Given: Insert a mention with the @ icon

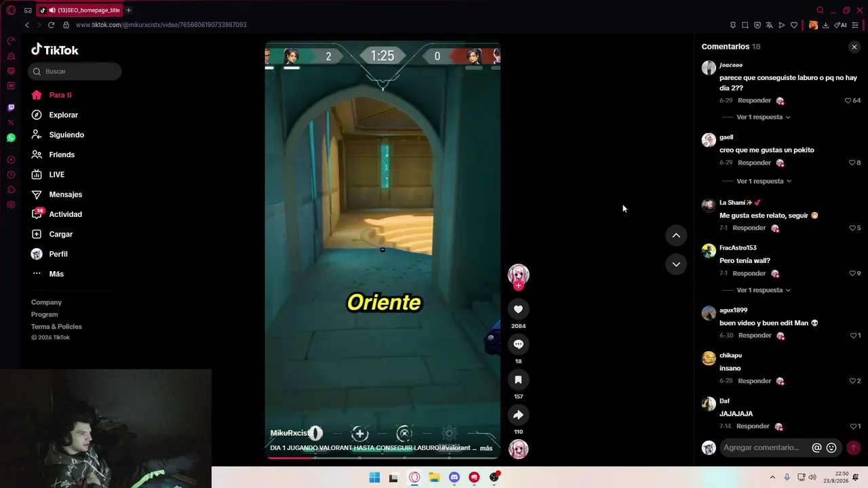Looking at the screenshot, I should click(x=816, y=447).
